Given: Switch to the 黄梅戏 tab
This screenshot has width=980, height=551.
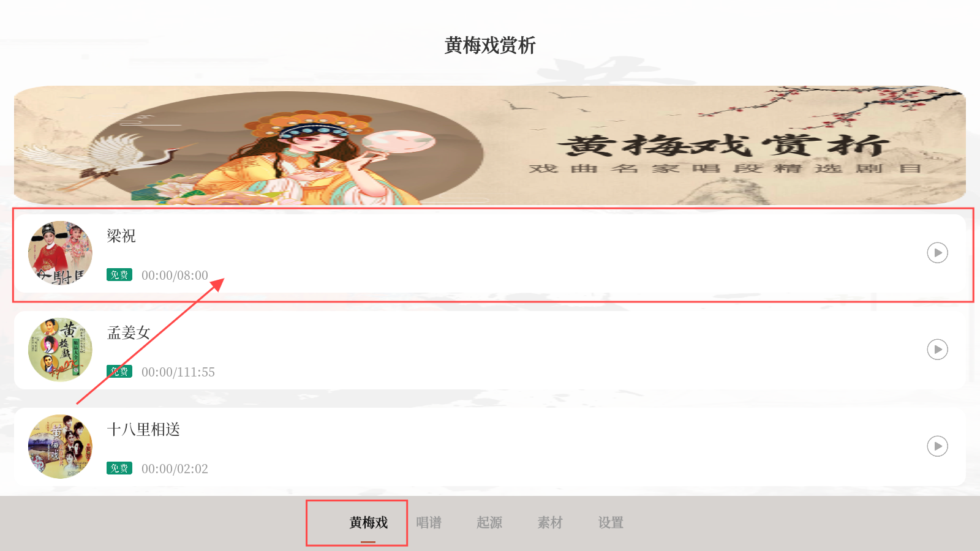Looking at the screenshot, I should click(x=368, y=523).
